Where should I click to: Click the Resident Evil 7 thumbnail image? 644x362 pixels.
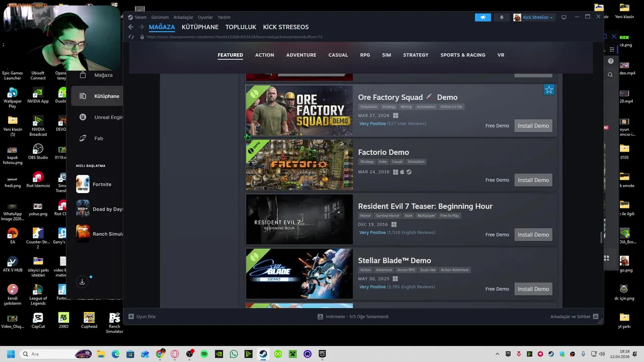tap(299, 219)
